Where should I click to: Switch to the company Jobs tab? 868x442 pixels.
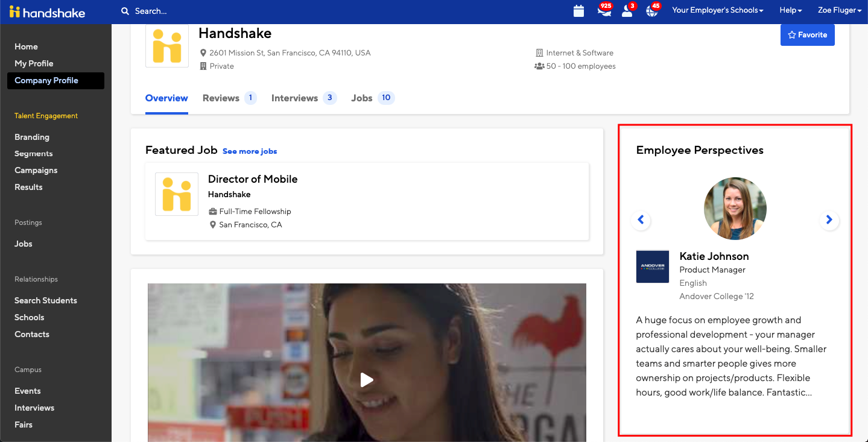pyautogui.click(x=372, y=98)
